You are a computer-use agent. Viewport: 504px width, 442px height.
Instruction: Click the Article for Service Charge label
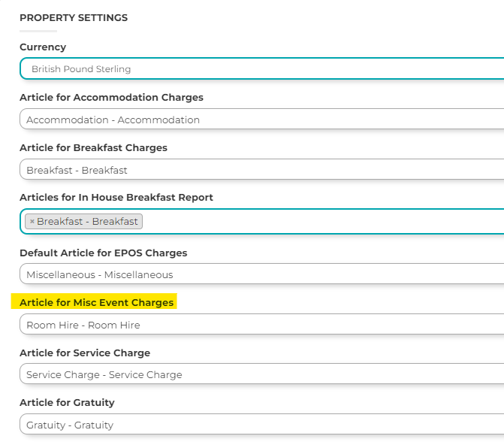[x=85, y=353]
